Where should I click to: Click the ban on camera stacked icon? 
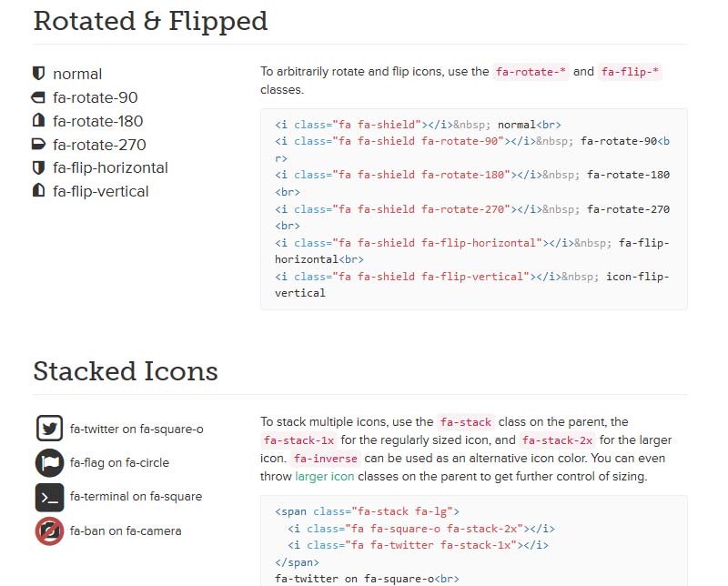pyautogui.click(x=49, y=530)
